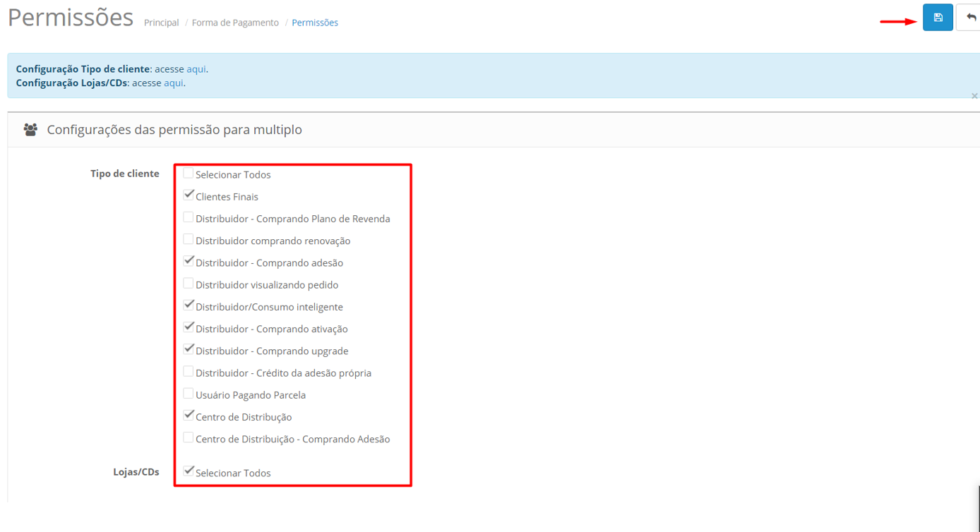Click the Permissões breadcrumb item
The height and width of the screenshot is (532, 980).
(315, 23)
